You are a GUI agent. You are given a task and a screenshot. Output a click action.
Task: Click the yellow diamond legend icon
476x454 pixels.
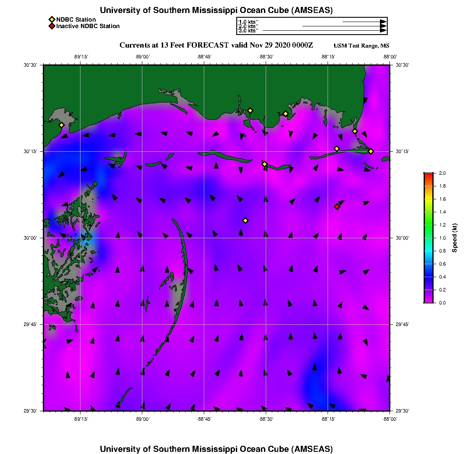coord(51,19)
